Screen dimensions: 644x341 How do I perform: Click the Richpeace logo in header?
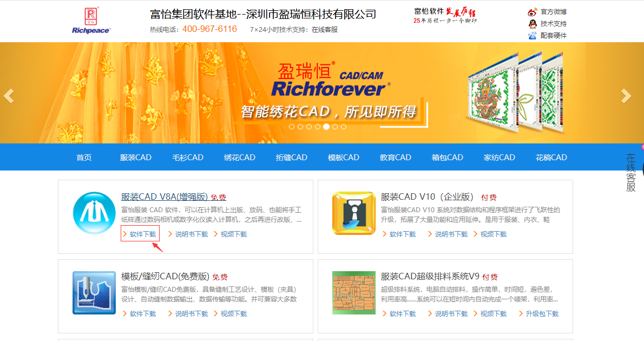tap(91, 21)
